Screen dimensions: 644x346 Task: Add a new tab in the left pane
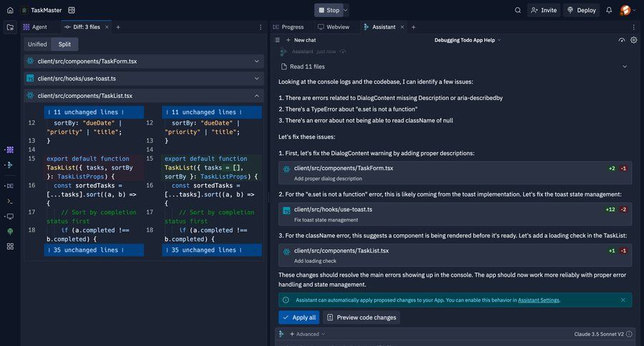[x=118, y=27]
